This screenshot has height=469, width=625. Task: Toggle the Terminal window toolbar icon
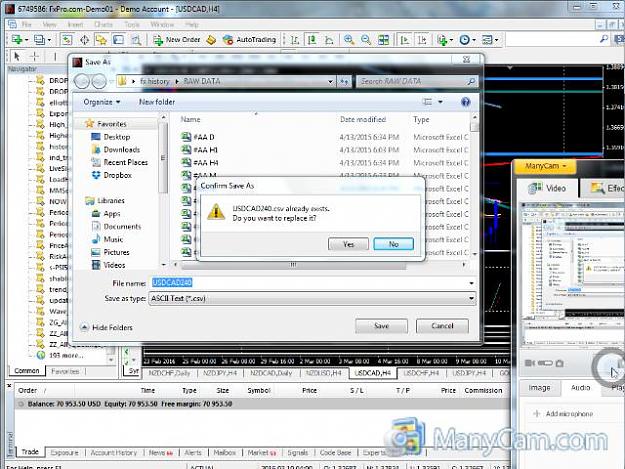pos(118,39)
